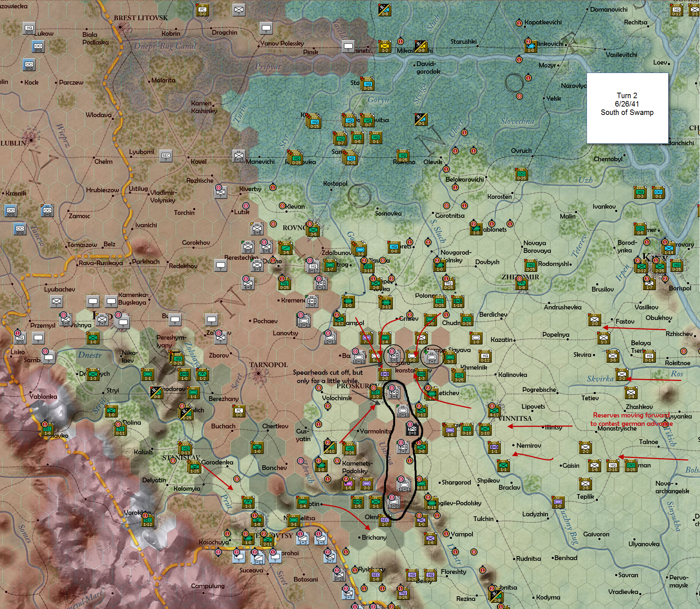Click the 1-0 mechanized unit near Teplik
Viewport: 700px width, 609px height.
point(558,502)
